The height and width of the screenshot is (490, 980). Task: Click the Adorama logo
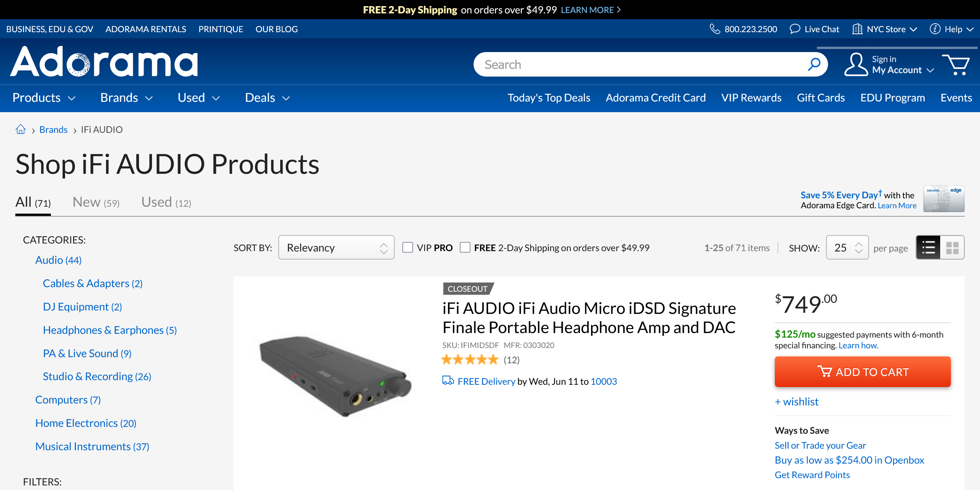coord(104,62)
